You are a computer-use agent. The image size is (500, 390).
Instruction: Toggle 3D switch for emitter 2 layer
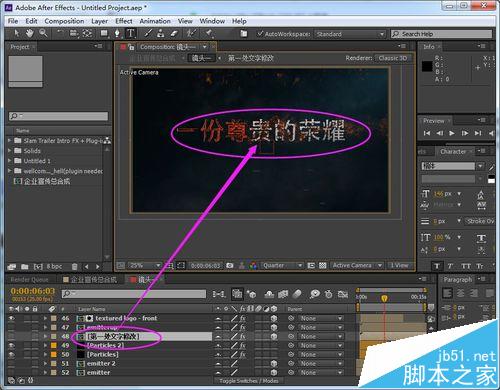(274, 364)
